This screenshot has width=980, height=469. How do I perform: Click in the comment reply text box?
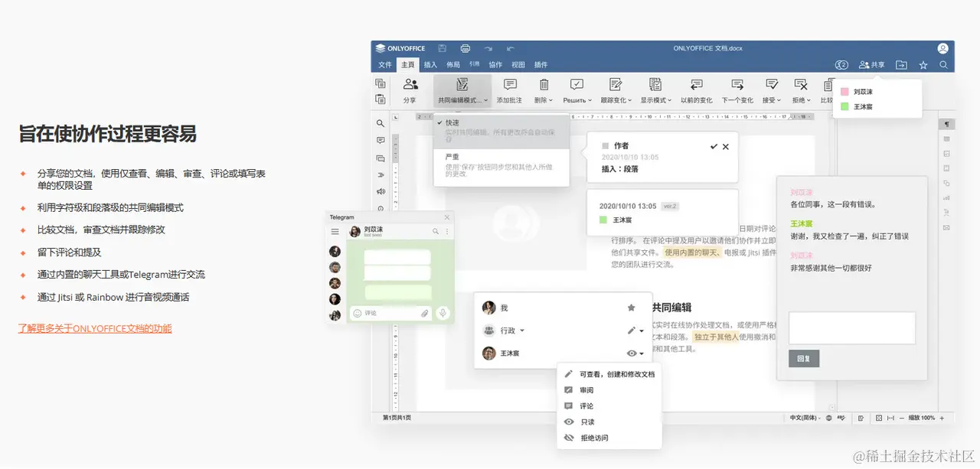852,327
